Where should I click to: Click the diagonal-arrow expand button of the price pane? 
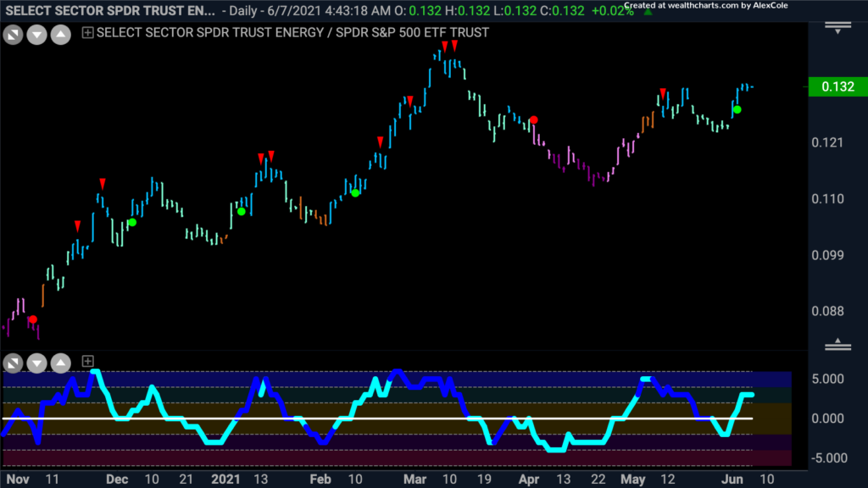(13, 35)
